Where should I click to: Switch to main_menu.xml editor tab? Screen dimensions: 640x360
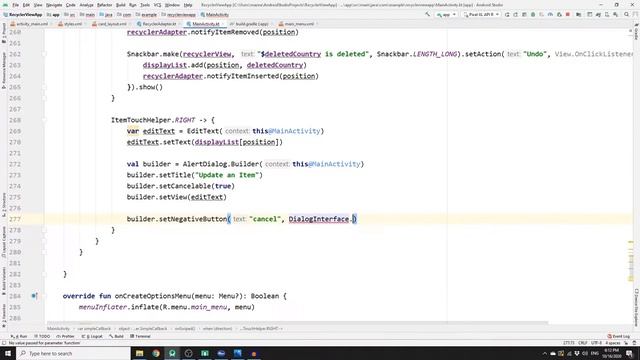pos(296,24)
